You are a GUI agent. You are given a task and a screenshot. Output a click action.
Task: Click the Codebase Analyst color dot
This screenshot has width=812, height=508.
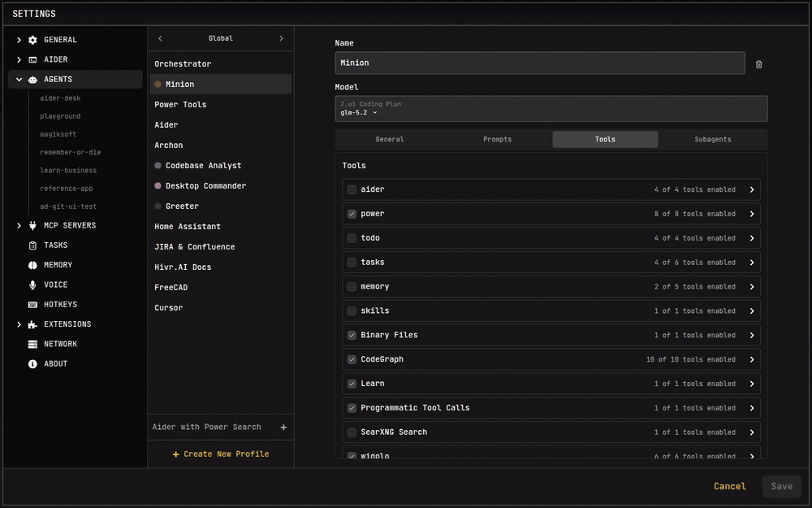[158, 166]
